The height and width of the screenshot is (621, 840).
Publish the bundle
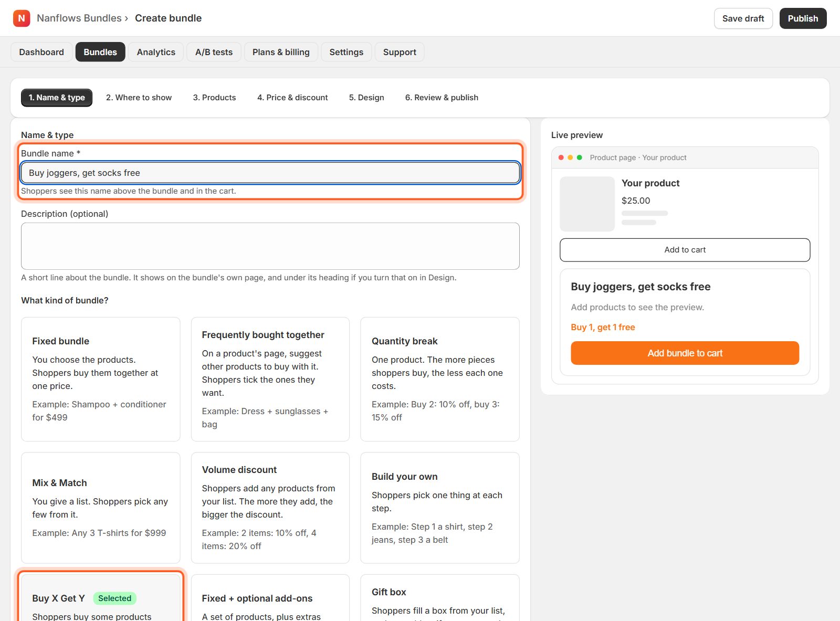(803, 18)
